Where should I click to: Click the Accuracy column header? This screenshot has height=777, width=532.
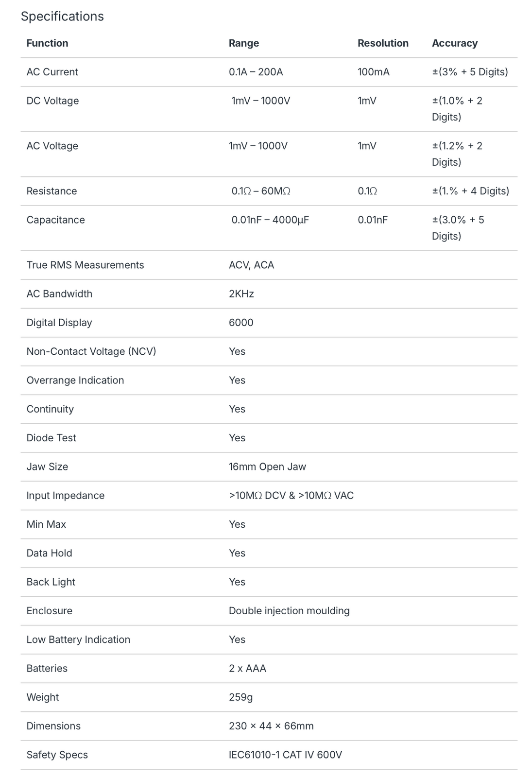click(455, 43)
